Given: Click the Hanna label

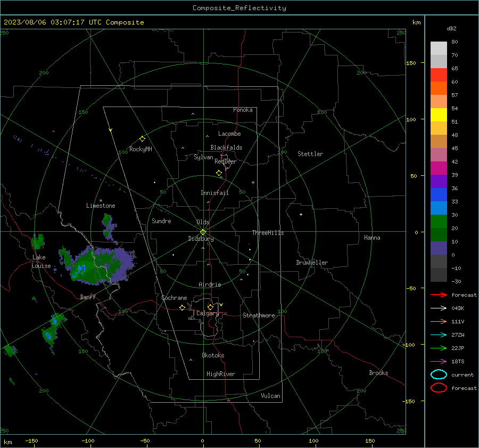Looking at the screenshot, I should click(372, 238).
